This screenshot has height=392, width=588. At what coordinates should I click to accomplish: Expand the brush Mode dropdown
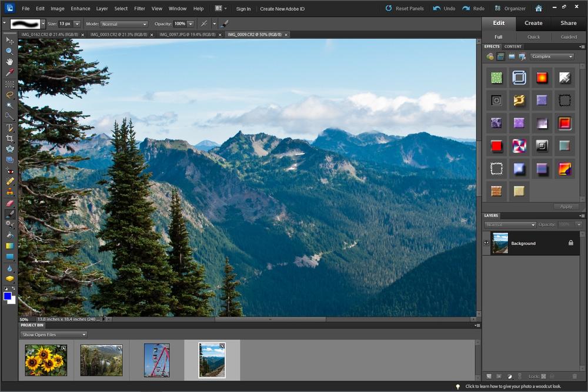124,24
